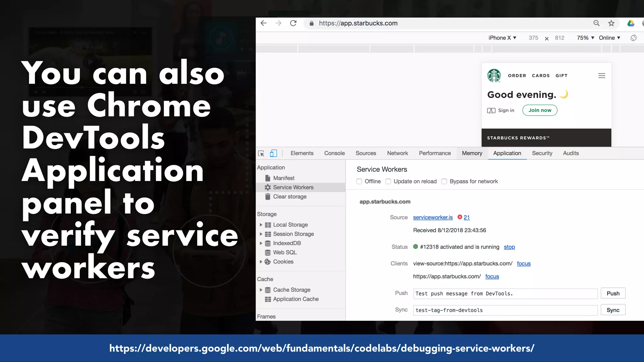
Task: Expand Session Storage tree item
Action: pos(261,234)
